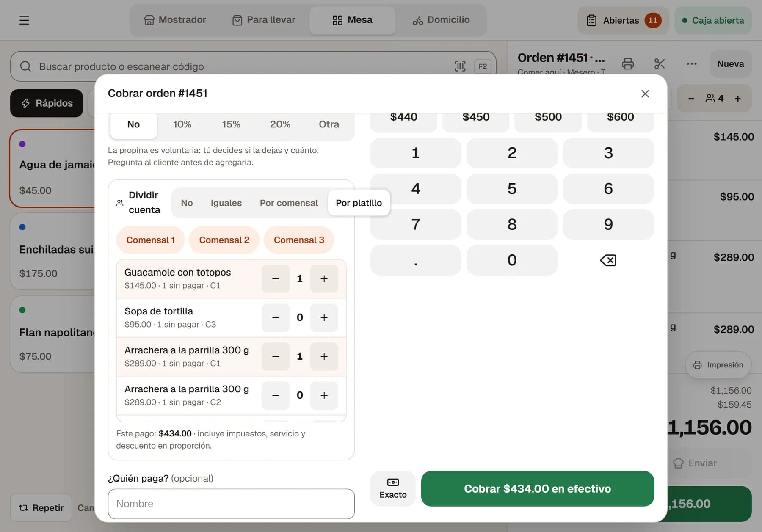
Task: Open the hamburger menu icon
Action: tap(24, 20)
